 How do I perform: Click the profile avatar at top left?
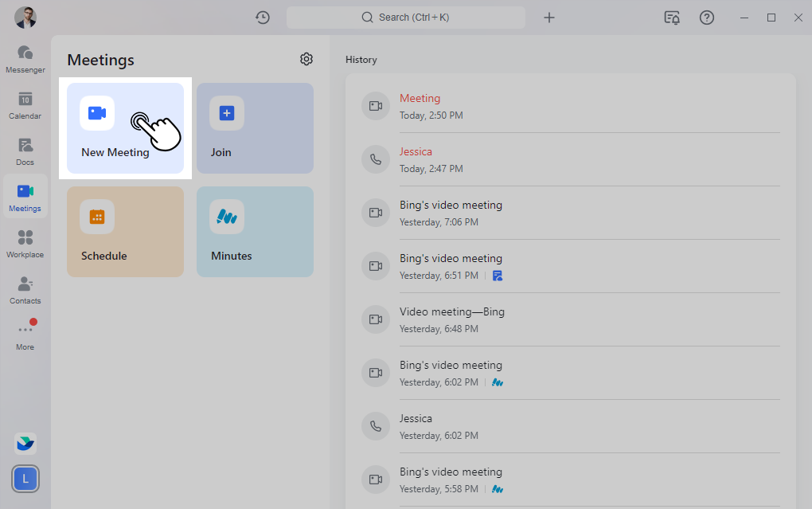click(x=25, y=18)
